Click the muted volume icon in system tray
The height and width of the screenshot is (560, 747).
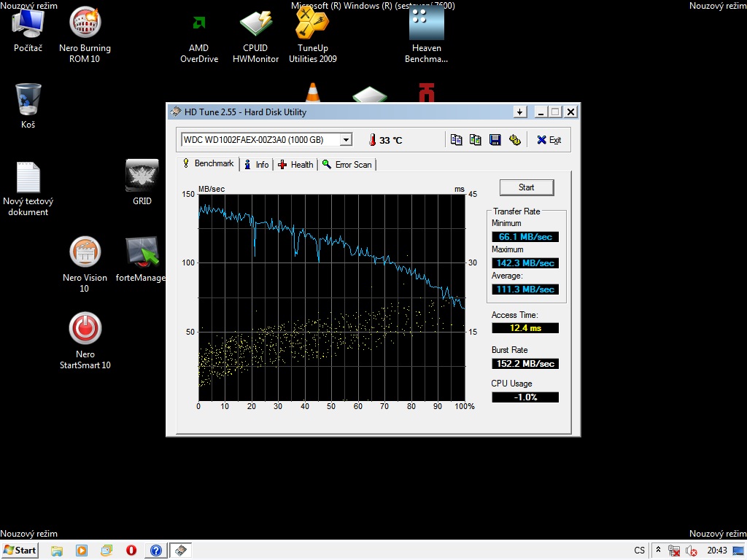pyautogui.click(x=690, y=551)
